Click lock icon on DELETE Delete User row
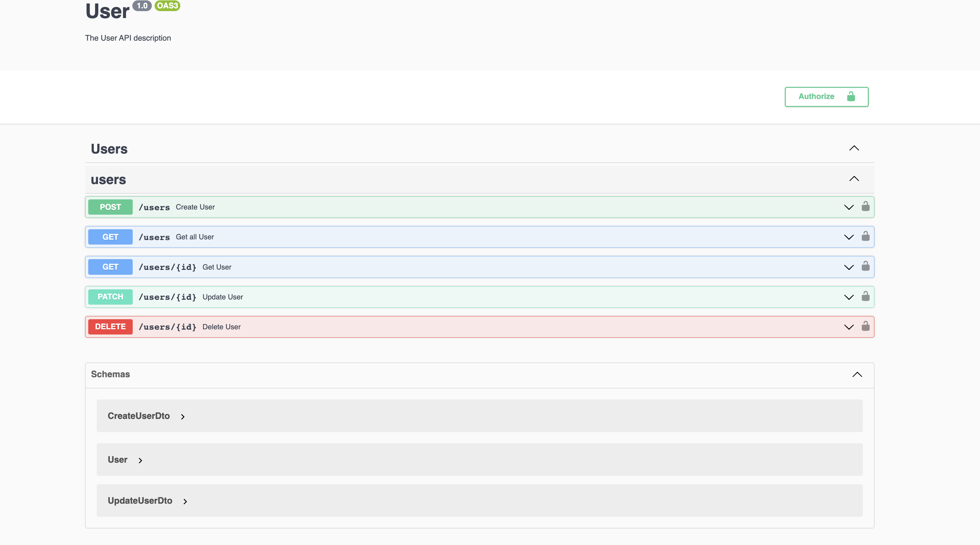This screenshot has width=980, height=545. pyautogui.click(x=865, y=326)
